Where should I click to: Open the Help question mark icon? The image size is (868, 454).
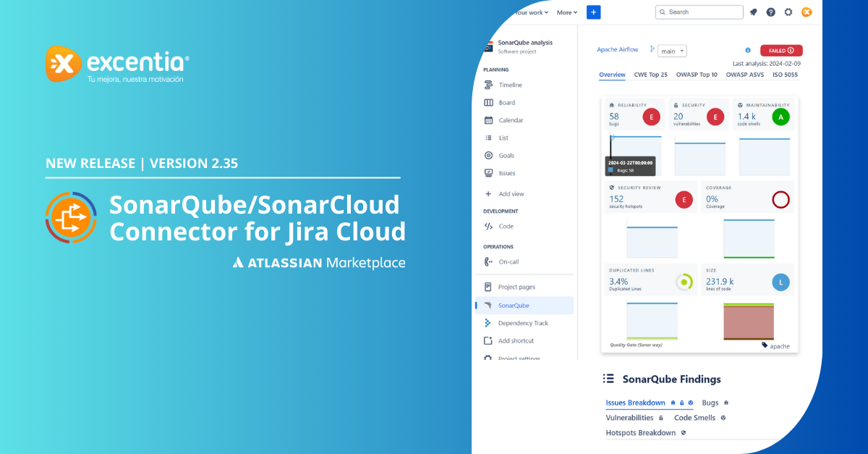click(770, 12)
